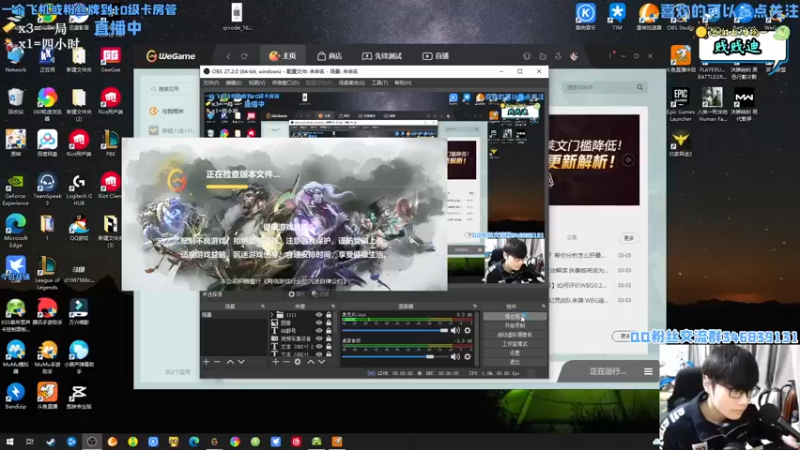Mute the desktop audio speaker icon
Viewport: 800px width, 450px height.
(455, 357)
